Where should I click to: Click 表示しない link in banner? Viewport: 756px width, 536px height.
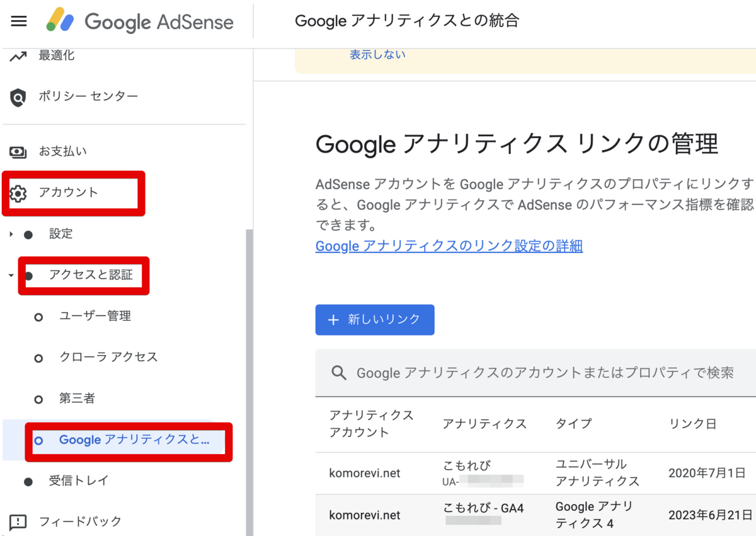click(x=377, y=54)
